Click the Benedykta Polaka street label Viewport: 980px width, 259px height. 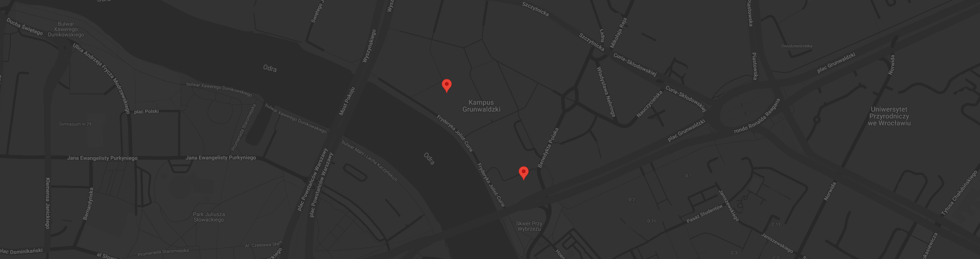coord(548,148)
